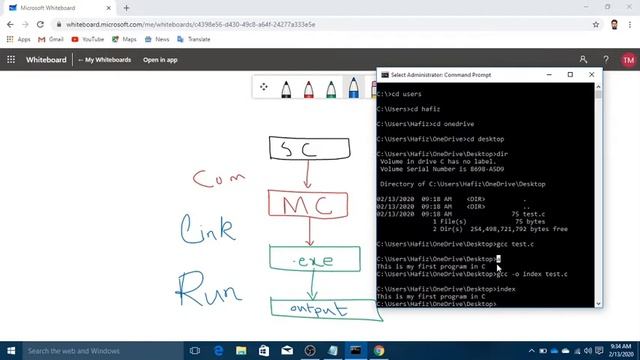The height and width of the screenshot is (360, 640).
Task: Open the Chrome profile avatar
Action: coord(614,24)
